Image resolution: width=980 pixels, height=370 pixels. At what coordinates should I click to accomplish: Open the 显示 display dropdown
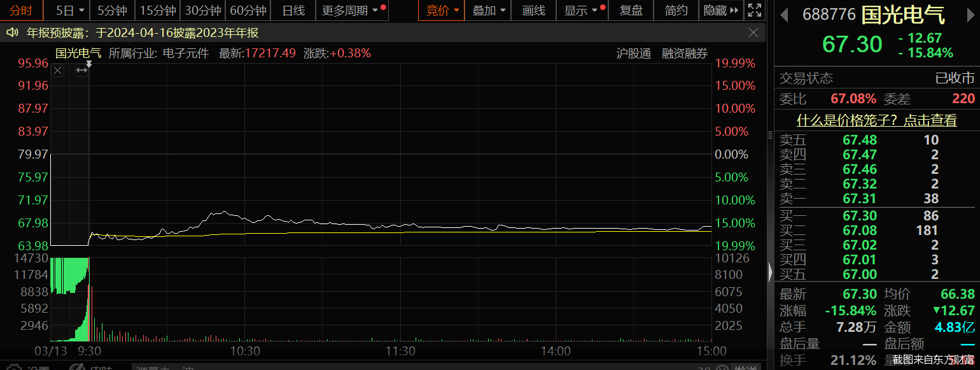pos(582,10)
